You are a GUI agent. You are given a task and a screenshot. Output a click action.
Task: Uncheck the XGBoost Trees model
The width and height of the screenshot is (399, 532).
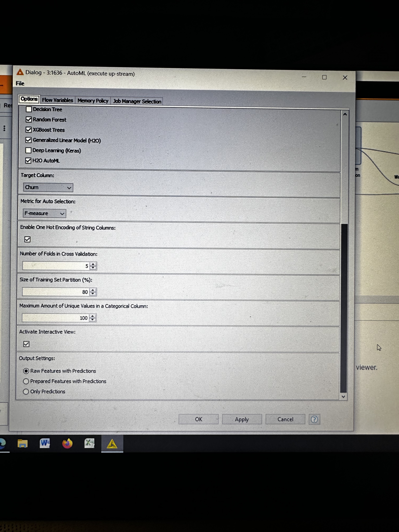(x=29, y=130)
